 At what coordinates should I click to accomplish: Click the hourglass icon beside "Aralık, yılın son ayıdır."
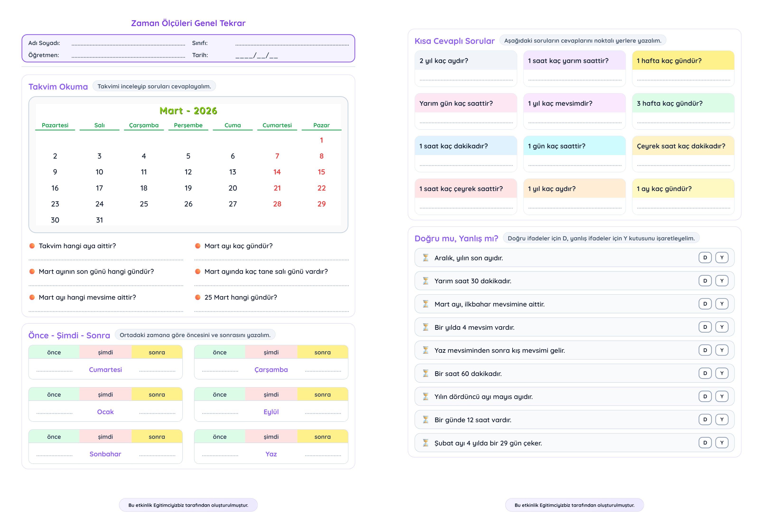(x=425, y=258)
